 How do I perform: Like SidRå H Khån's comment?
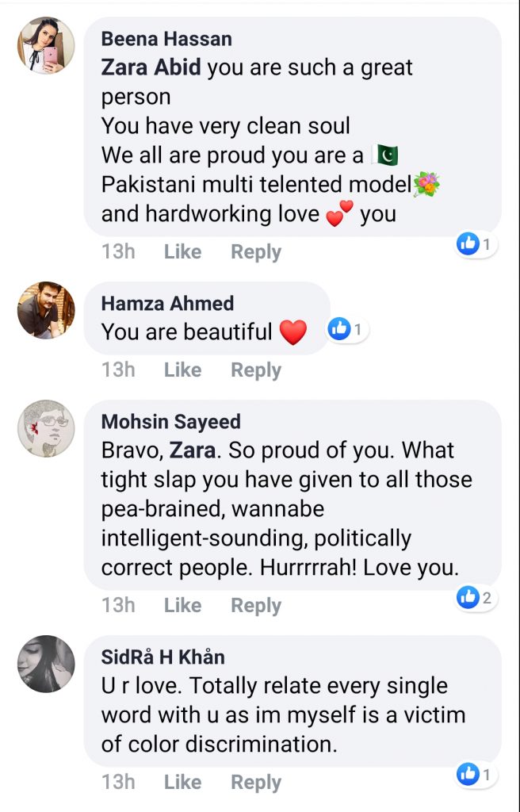182,783
